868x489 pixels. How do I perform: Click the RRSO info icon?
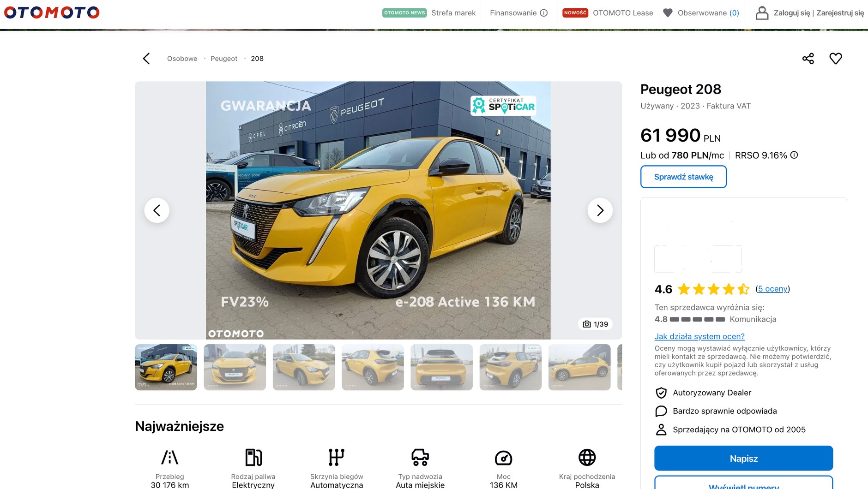point(794,155)
